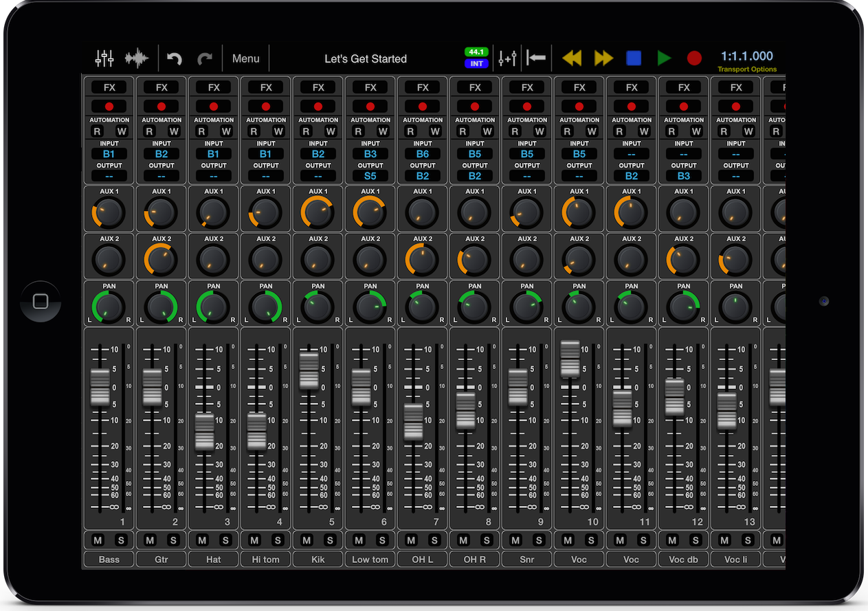Open the output selector on Low tom channel
Viewport: 868px width, 611px height.
tap(370, 176)
